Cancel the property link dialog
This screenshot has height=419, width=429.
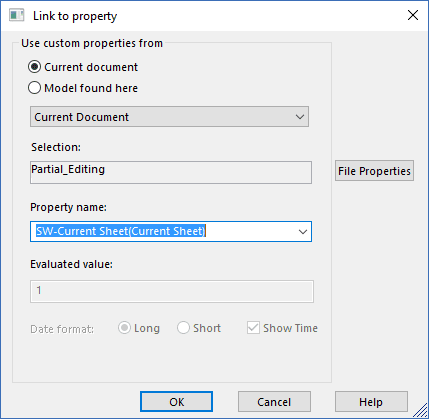274,402
